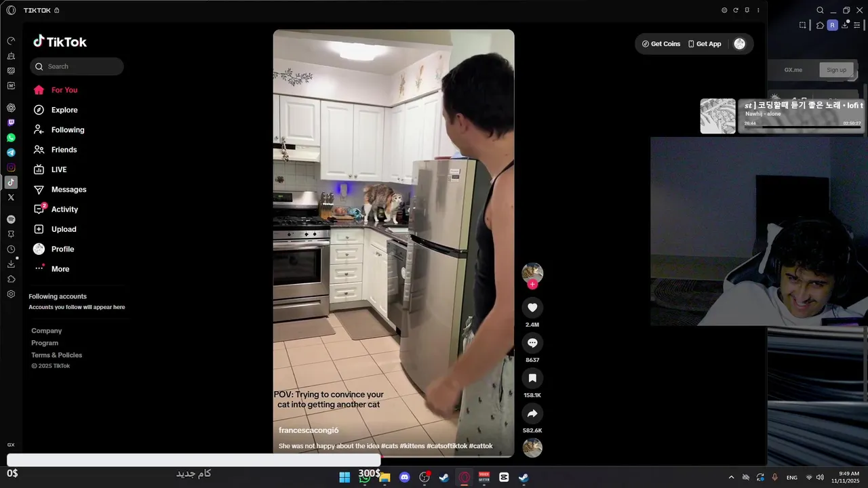The height and width of the screenshot is (488, 868).
Task: Like the video with the heart icon
Action: (532, 308)
